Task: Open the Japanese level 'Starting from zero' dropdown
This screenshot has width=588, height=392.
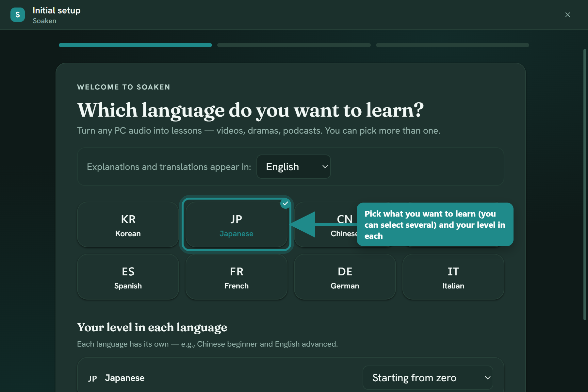Action: [428, 378]
